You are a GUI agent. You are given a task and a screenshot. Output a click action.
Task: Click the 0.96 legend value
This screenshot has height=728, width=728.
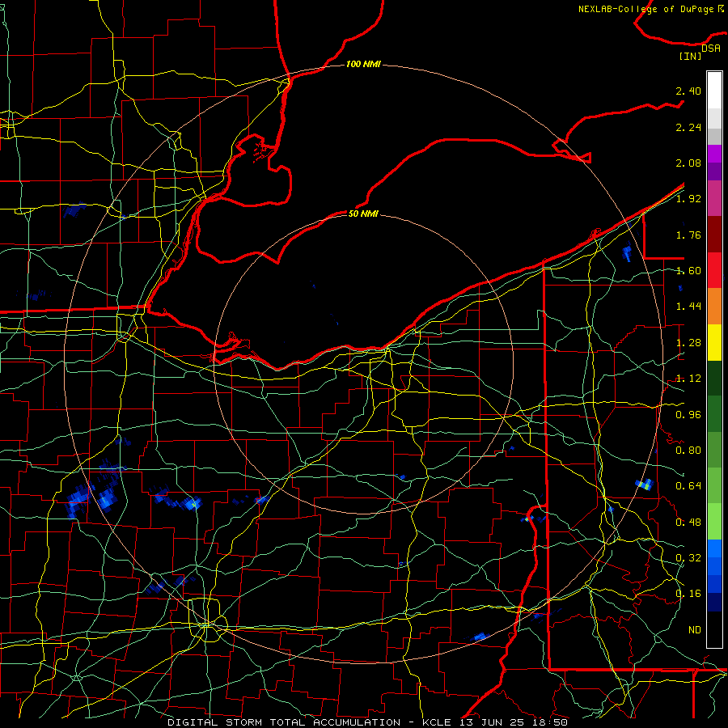688,414
